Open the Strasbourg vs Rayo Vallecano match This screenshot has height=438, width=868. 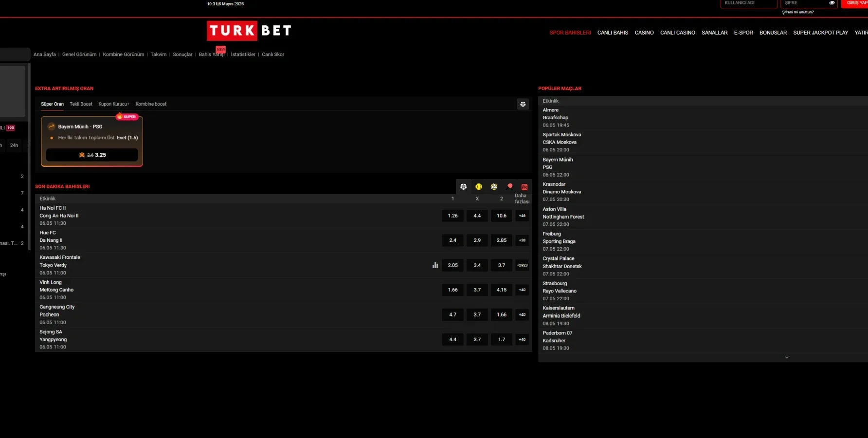pyautogui.click(x=703, y=291)
